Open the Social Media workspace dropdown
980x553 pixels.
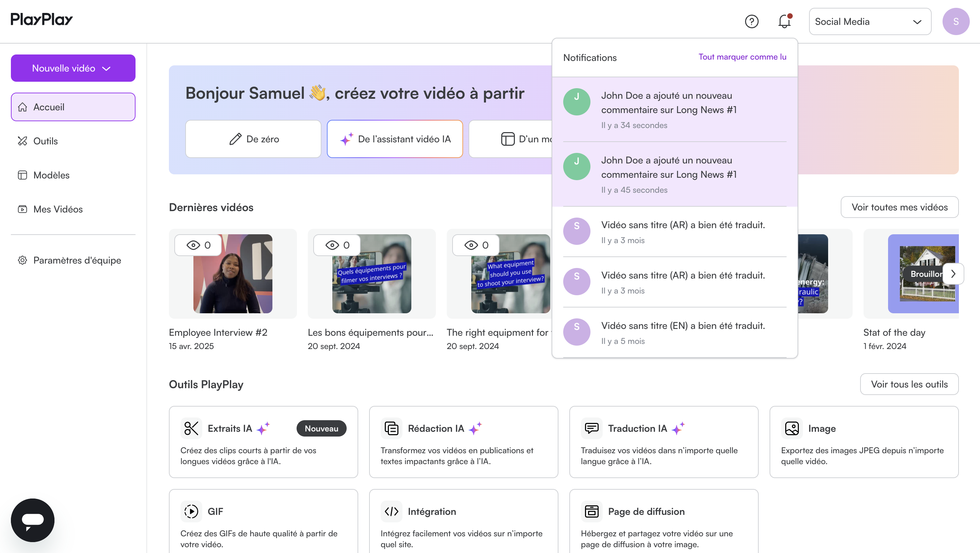click(x=870, y=21)
